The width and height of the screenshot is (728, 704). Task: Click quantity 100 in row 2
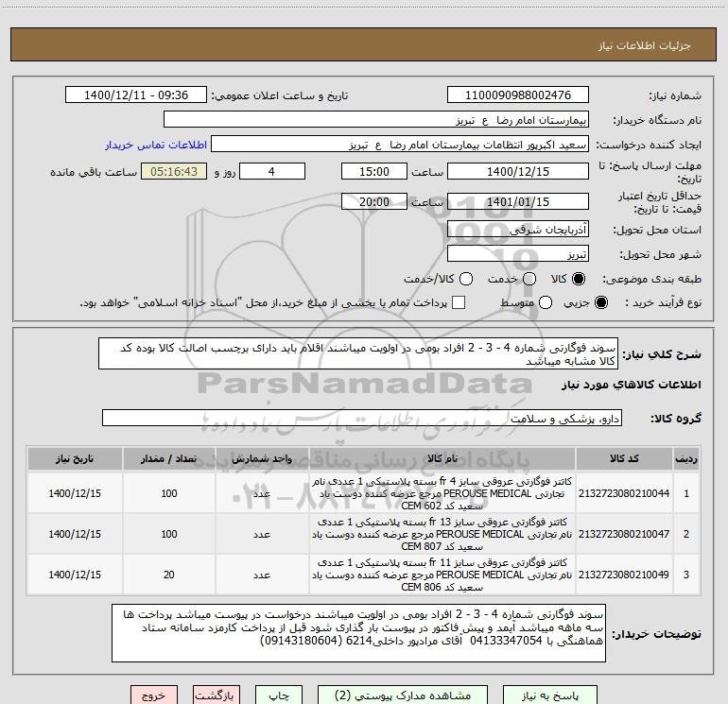coord(169,534)
